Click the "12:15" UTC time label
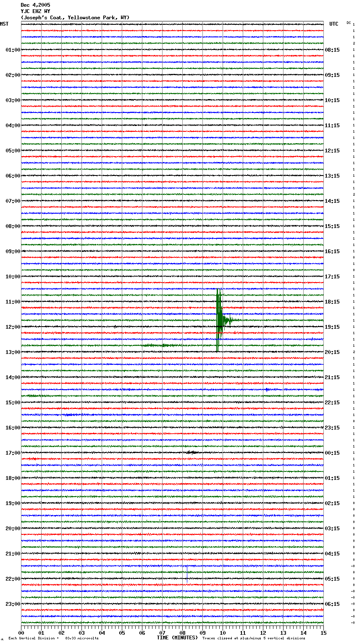 click(332, 151)
